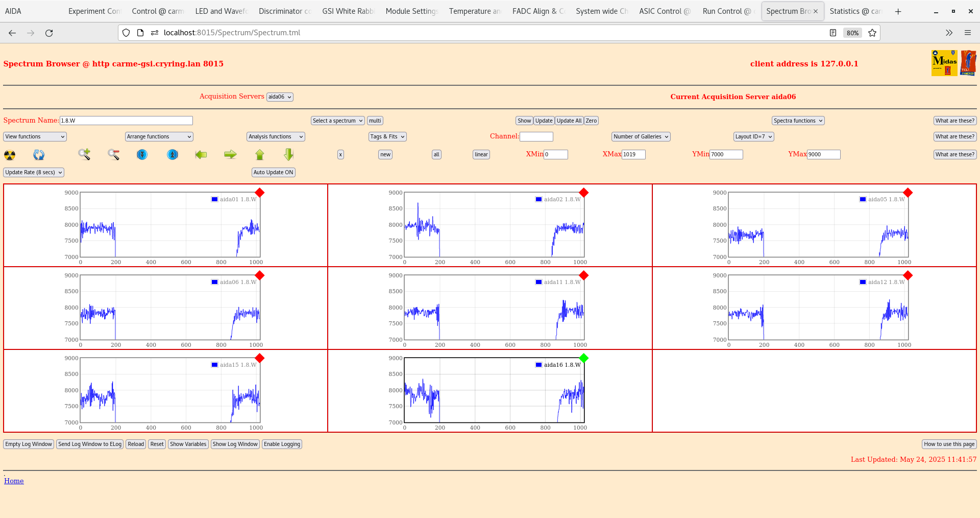This screenshot has height=518, width=980.
Task: Toggle the multi spectrum display mode
Action: 375,121
